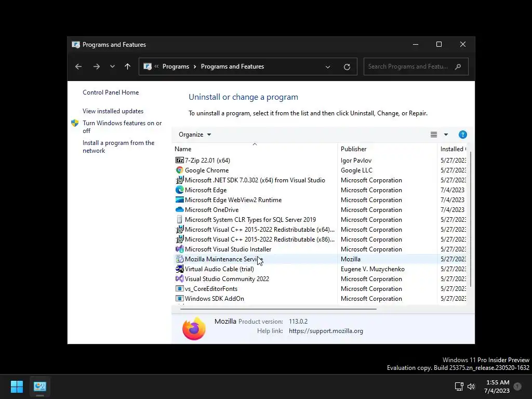
Task: Click the Windows SDK AddOn icon
Action: click(x=179, y=298)
